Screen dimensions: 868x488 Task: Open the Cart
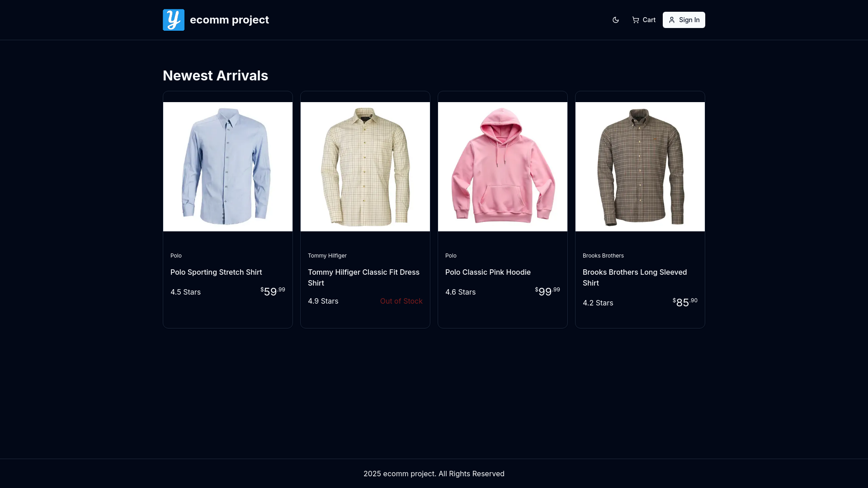point(644,20)
